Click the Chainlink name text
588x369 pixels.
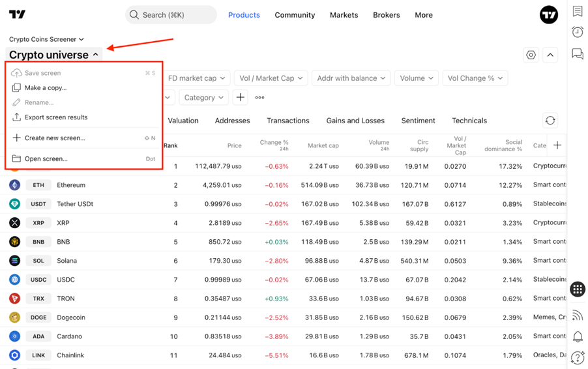click(x=70, y=355)
